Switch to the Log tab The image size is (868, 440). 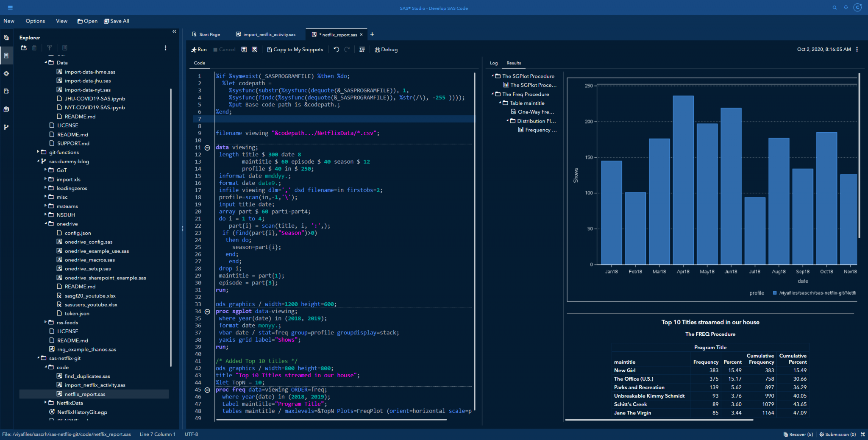[x=494, y=63]
